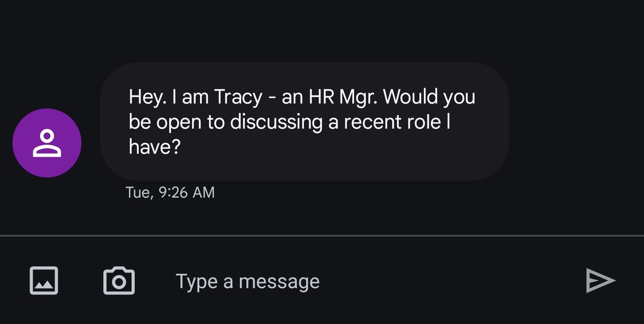Open the image gallery attachment icon
The height and width of the screenshot is (324, 644).
pos(44,281)
